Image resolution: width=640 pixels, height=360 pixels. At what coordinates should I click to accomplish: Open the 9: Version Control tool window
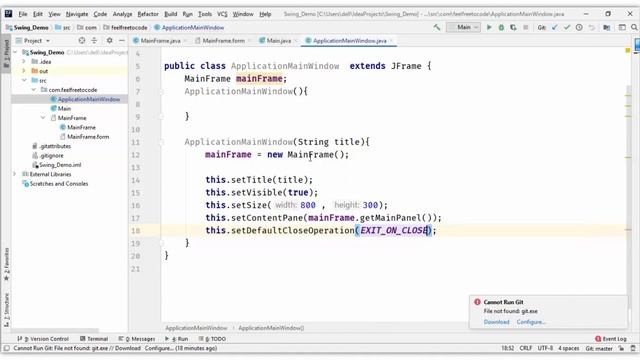click(43, 339)
